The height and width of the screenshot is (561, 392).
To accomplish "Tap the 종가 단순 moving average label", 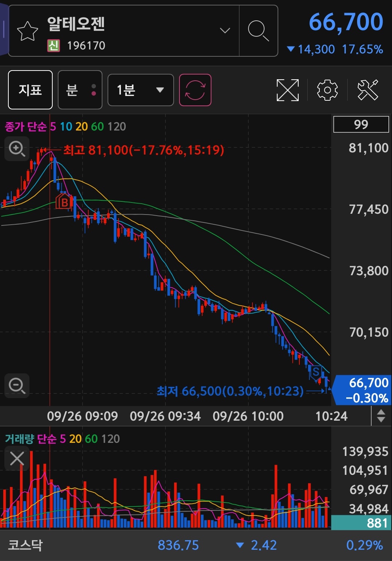I will pyautogui.click(x=26, y=127).
